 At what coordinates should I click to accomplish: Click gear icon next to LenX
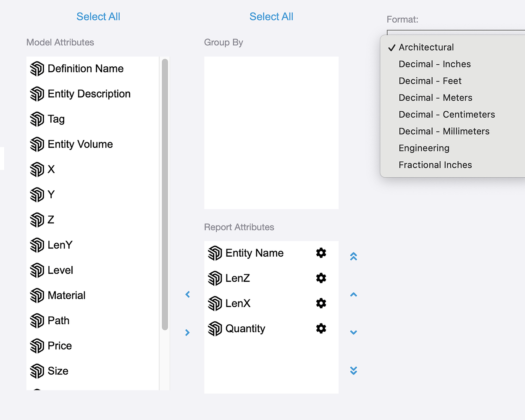pyautogui.click(x=321, y=303)
